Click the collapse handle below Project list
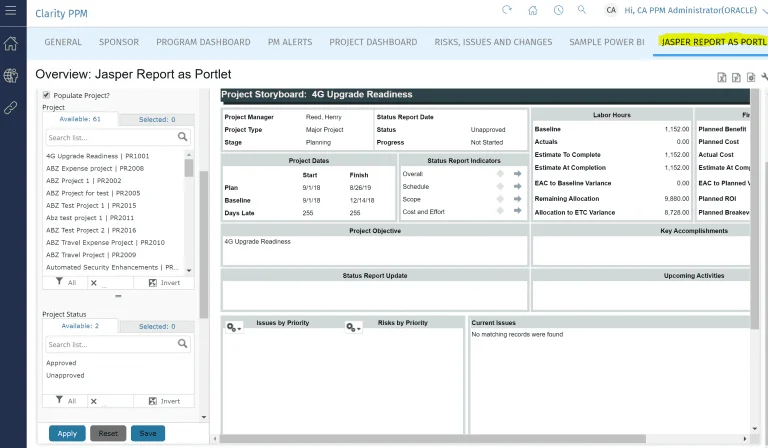The height and width of the screenshot is (448, 768). [x=118, y=296]
